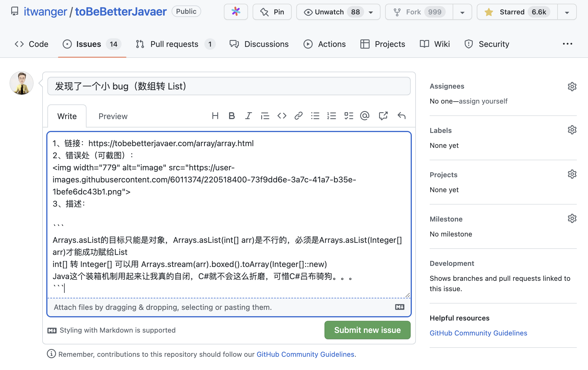Click the issue title input field
The width and height of the screenshot is (588, 370).
point(229,86)
